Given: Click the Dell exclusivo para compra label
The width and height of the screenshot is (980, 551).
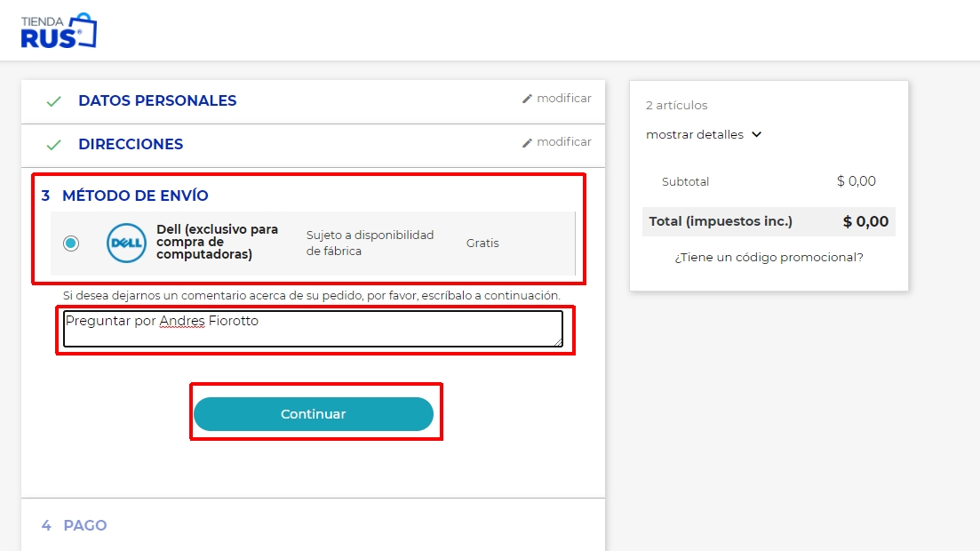Looking at the screenshot, I should pos(217,242).
